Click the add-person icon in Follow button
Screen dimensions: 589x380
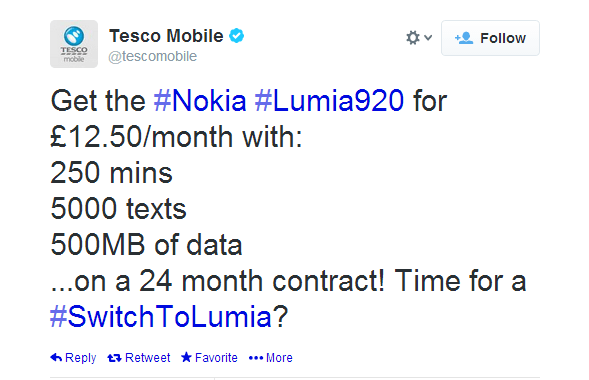click(464, 38)
